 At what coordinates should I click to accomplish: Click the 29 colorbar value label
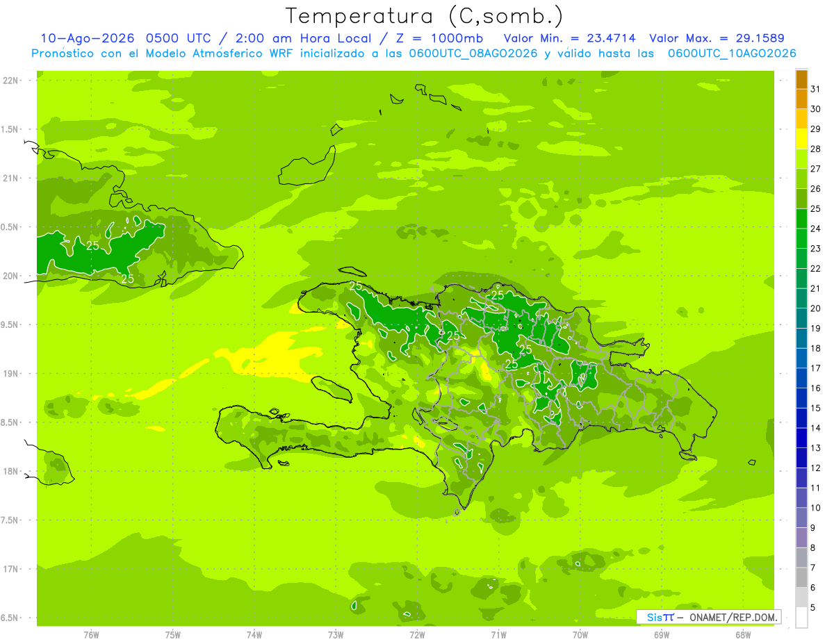[816, 129]
